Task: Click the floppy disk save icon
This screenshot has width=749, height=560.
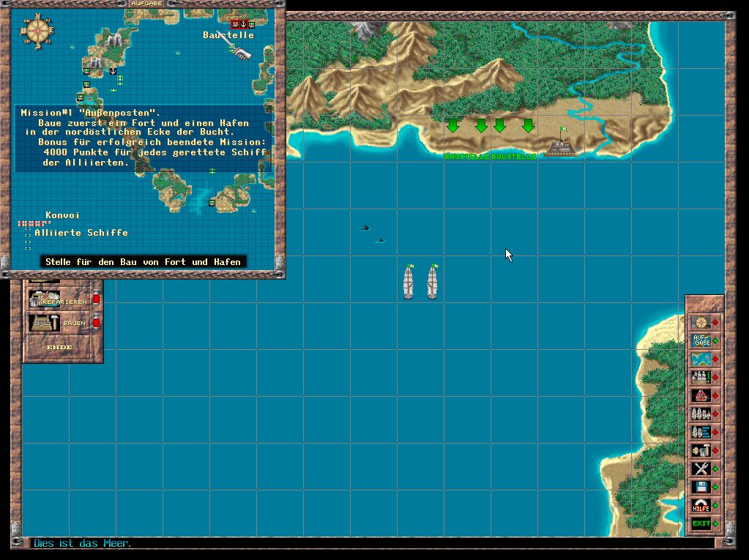Action: [x=701, y=487]
